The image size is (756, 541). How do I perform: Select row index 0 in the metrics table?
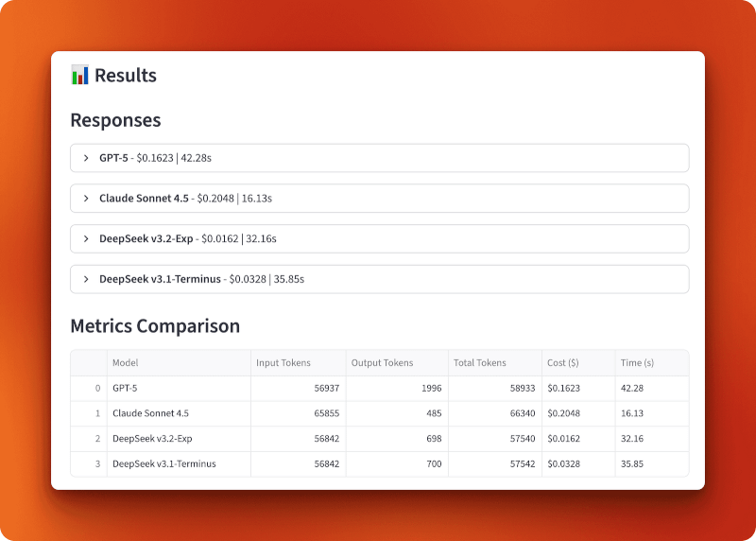(x=89, y=389)
